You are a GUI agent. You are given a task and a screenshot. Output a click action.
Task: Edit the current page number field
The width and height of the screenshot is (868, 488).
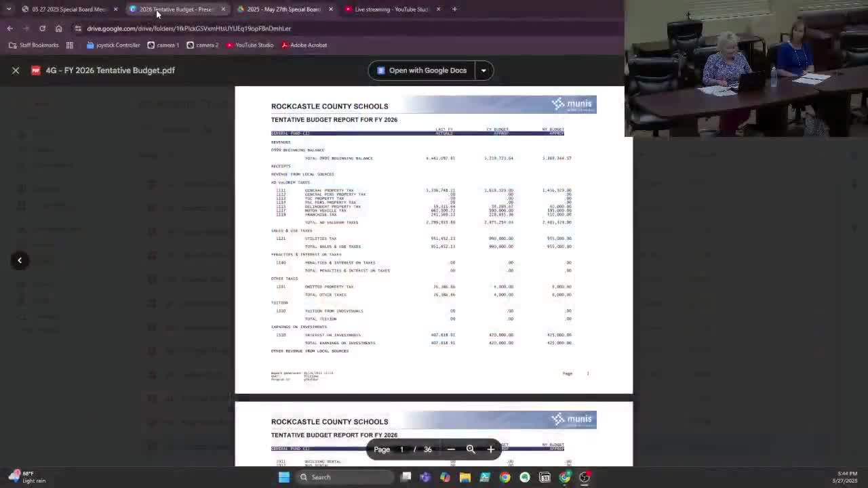point(401,449)
